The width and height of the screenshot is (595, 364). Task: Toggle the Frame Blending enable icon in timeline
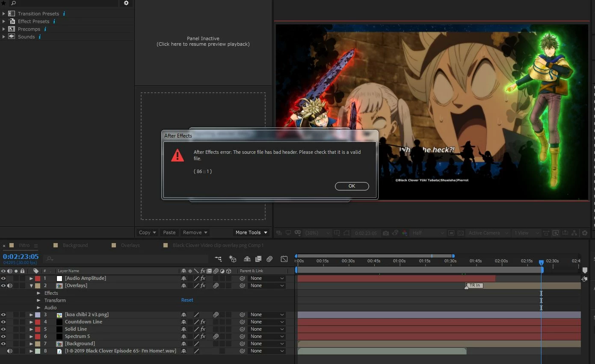pos(258,259)
